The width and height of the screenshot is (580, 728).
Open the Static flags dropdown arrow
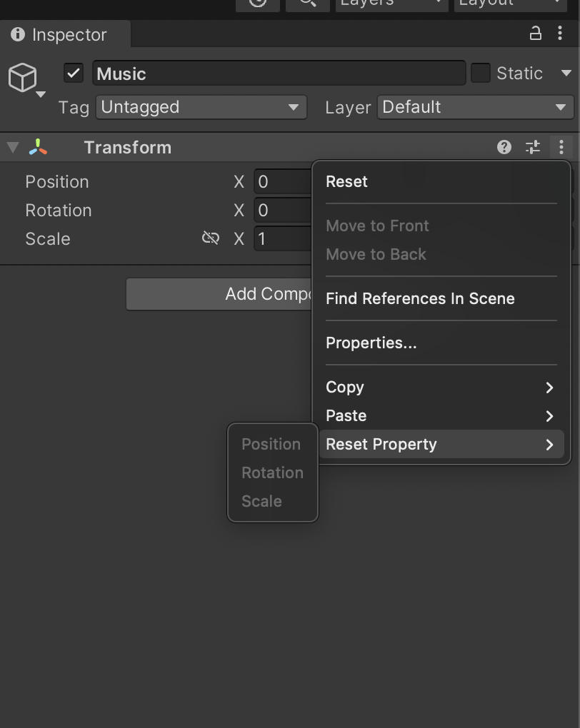pos(566,73)
